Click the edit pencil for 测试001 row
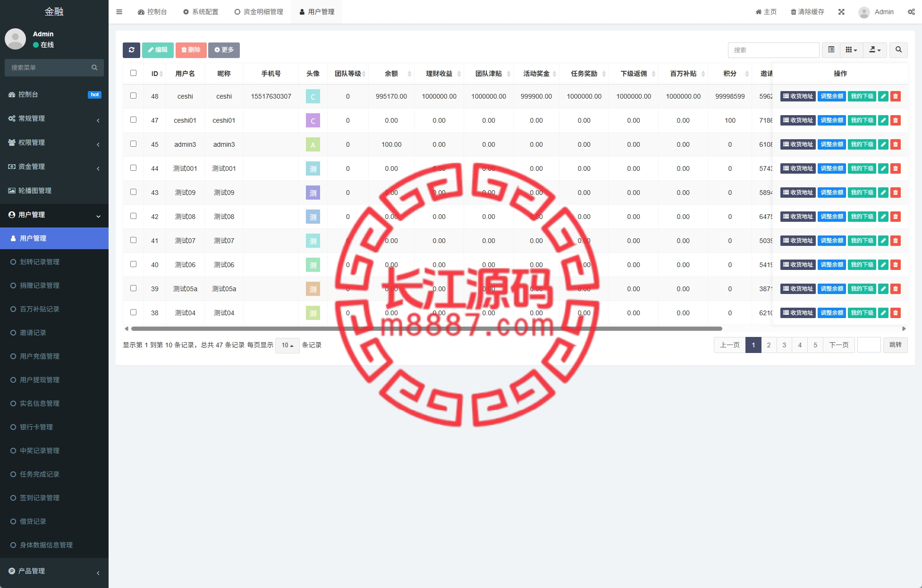Screen dimensions: 922x588 (x=883, y=168)
